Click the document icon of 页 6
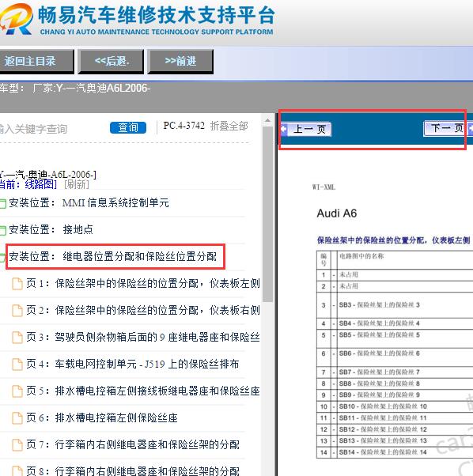Screen dimensions: 473x476 pos(17,418)
